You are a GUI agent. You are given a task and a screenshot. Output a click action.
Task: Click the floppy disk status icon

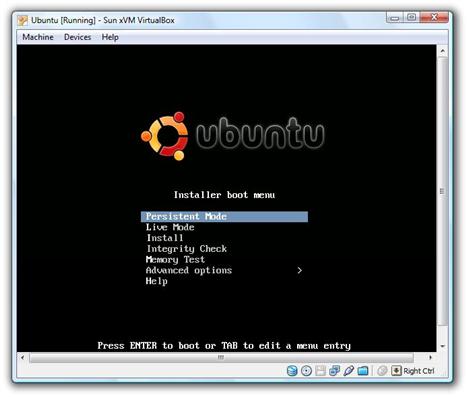[320, 371]
